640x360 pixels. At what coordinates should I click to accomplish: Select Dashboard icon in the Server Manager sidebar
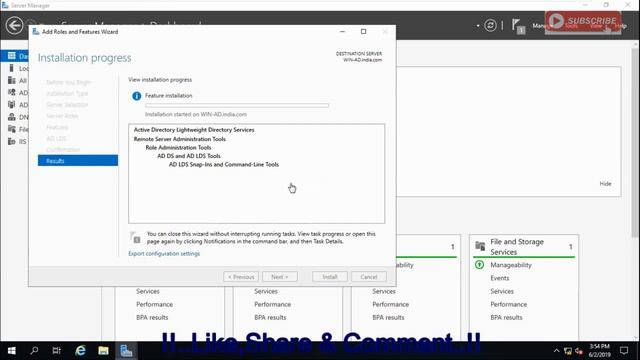11,56
